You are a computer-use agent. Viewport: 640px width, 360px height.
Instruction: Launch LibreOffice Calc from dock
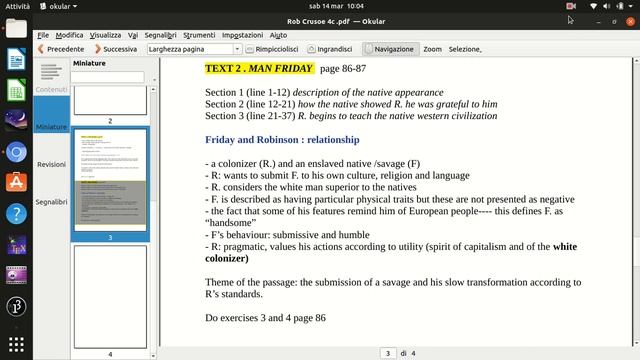(x=16, y=90)
